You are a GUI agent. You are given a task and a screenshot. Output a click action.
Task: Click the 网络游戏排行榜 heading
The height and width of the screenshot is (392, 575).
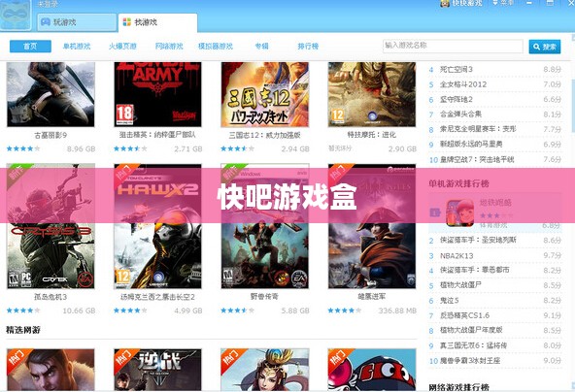click(458, 387)
